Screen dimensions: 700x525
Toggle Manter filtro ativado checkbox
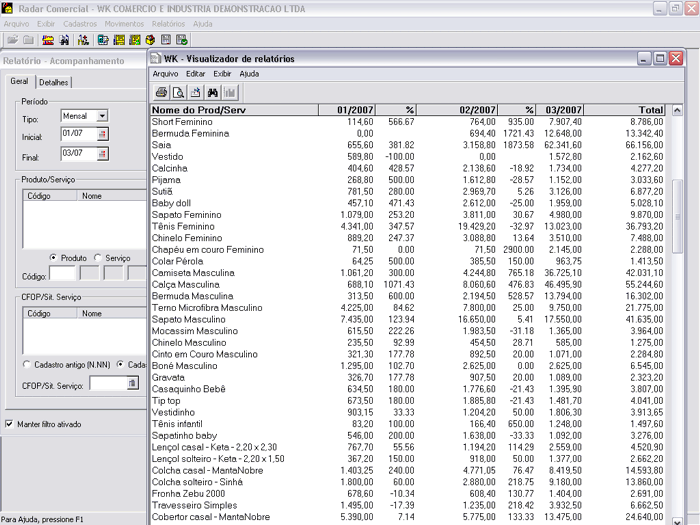(9, 424)
